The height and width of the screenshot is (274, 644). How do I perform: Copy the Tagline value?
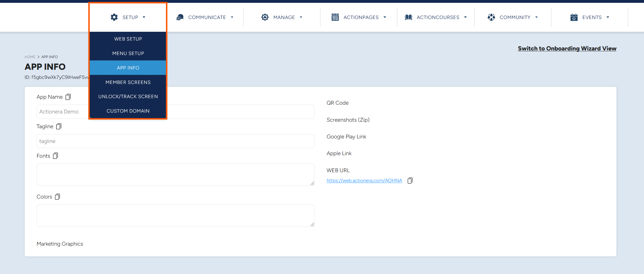point(59,127)
